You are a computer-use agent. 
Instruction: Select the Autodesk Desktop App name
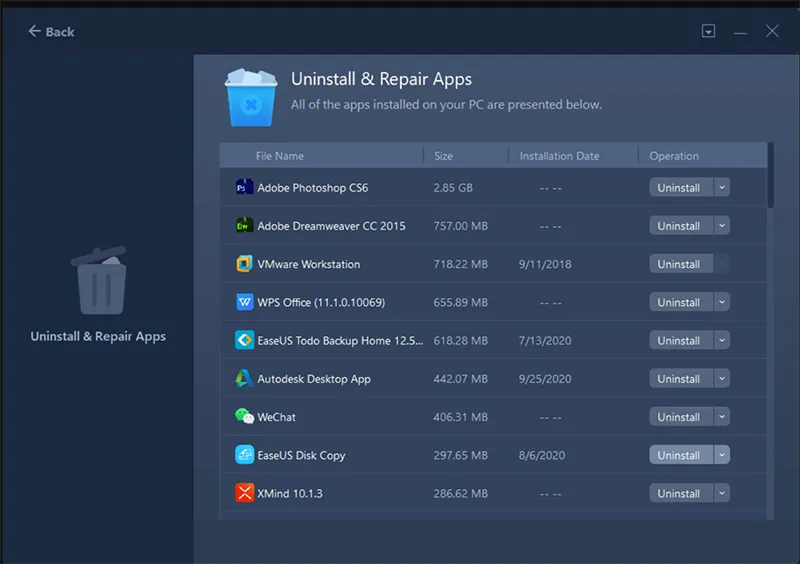click(314, 379)
